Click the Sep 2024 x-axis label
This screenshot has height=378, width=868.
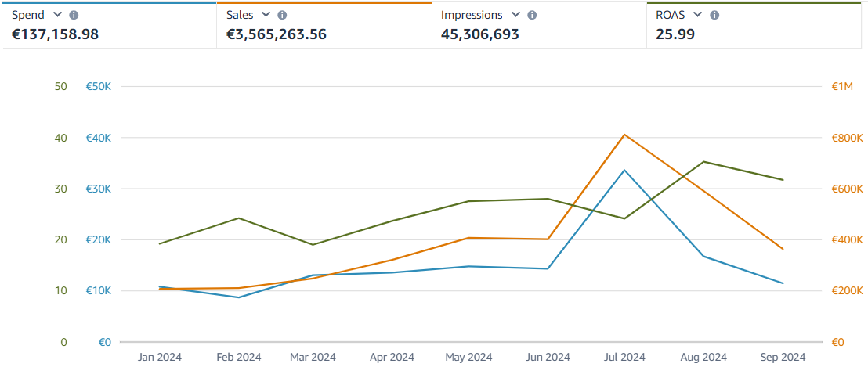tap(782, 357)
